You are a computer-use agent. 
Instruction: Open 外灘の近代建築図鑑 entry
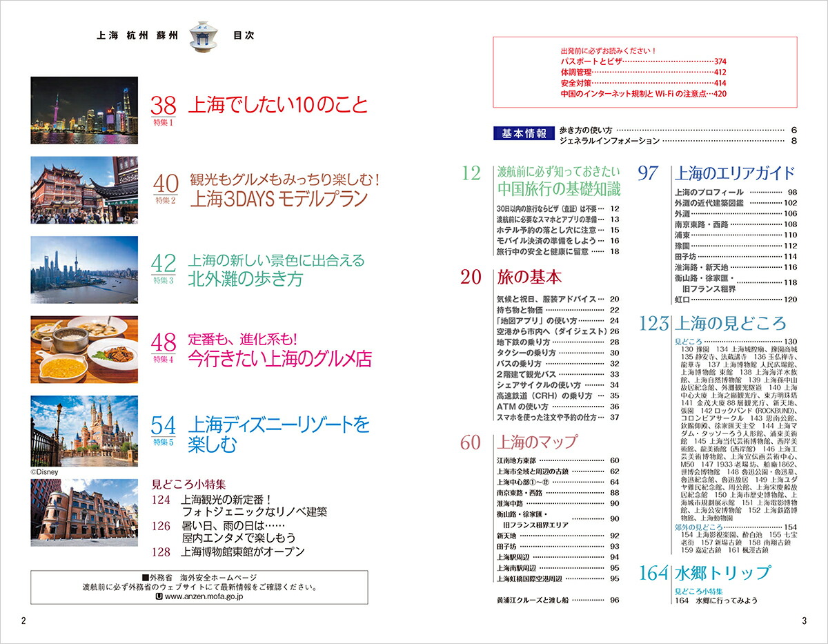tap(736, 204)
